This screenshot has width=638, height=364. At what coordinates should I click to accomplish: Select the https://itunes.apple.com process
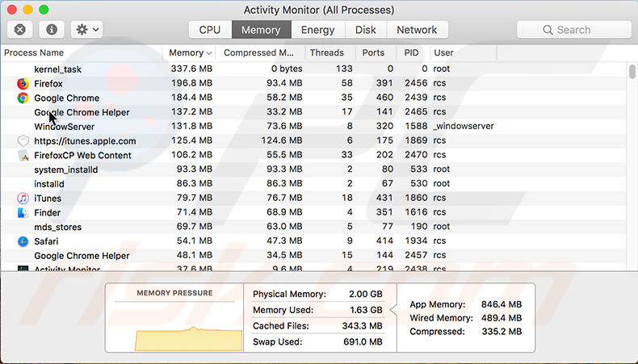pos(85,141)
